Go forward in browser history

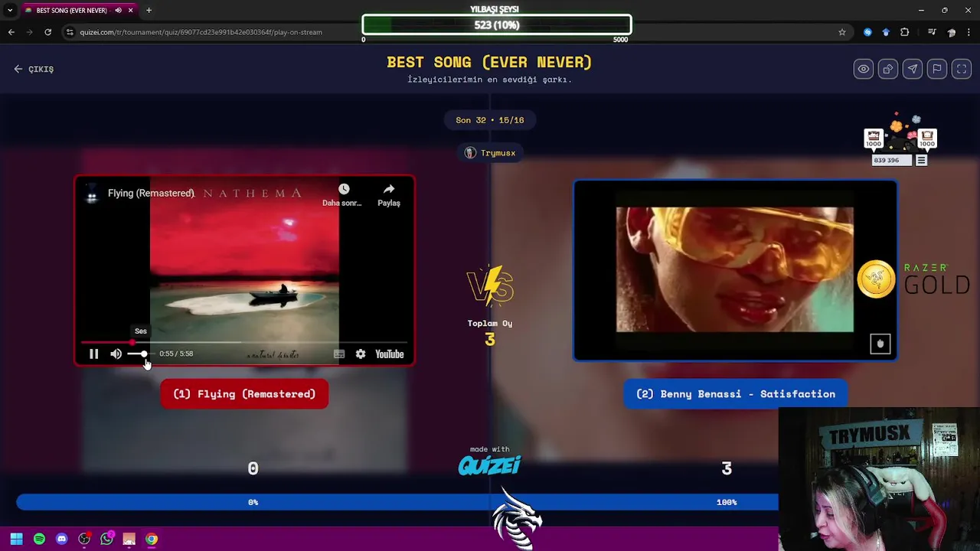point(29,32)
